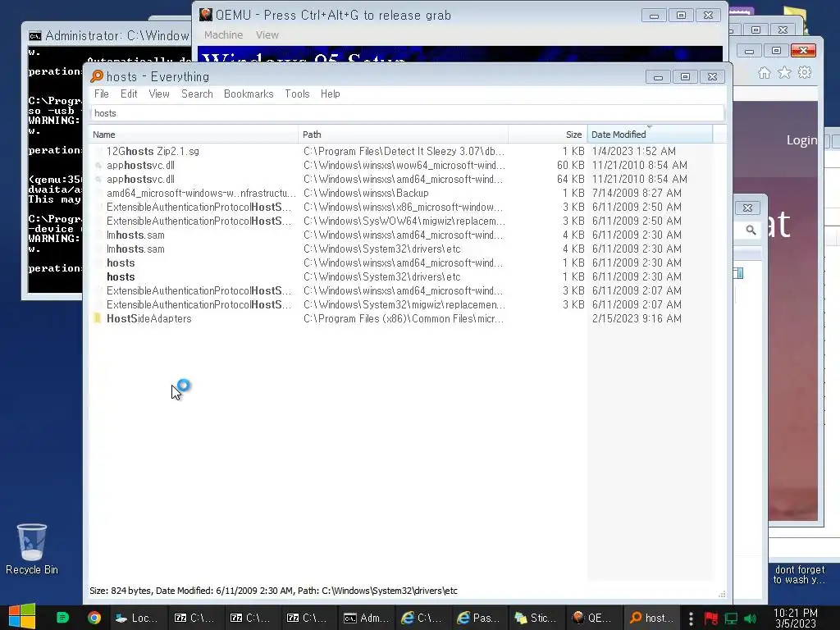
Task: Open the Search menu in Everything
Action: pos(197,94)
